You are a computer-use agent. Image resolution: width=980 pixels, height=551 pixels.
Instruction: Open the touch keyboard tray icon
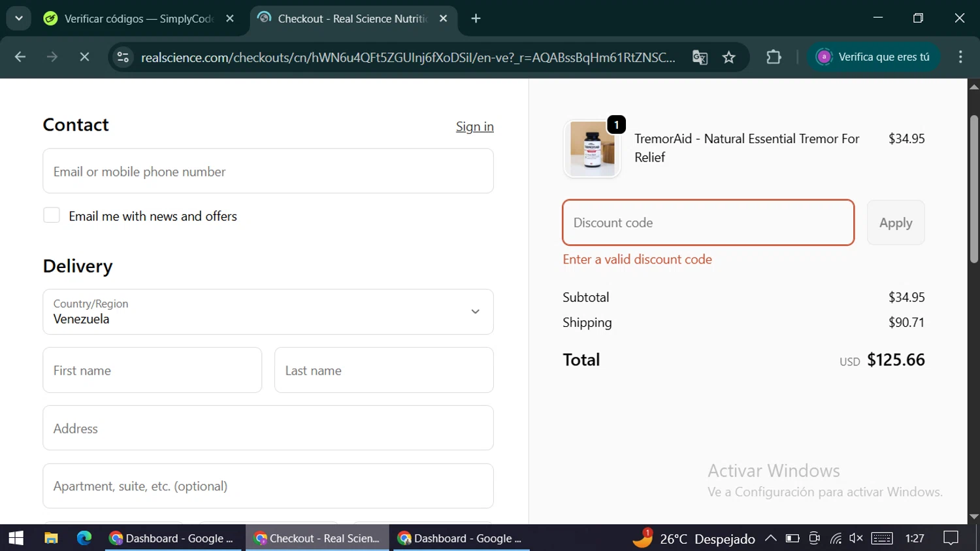click(881, 538)
